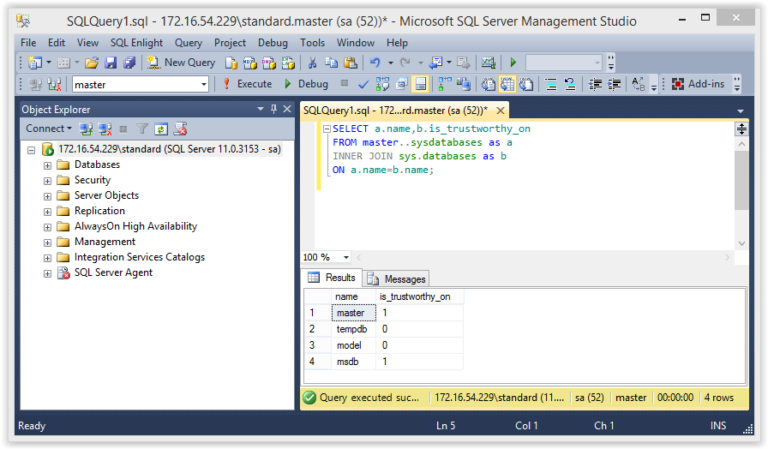
Task: Expand the AlwaysOn High Availability node
Action: 48,227
